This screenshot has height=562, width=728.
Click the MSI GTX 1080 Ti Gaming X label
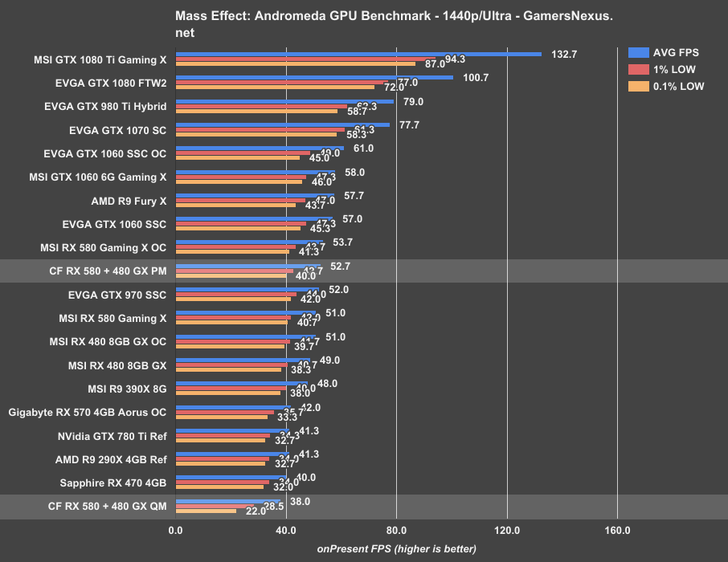click(100, 59)
